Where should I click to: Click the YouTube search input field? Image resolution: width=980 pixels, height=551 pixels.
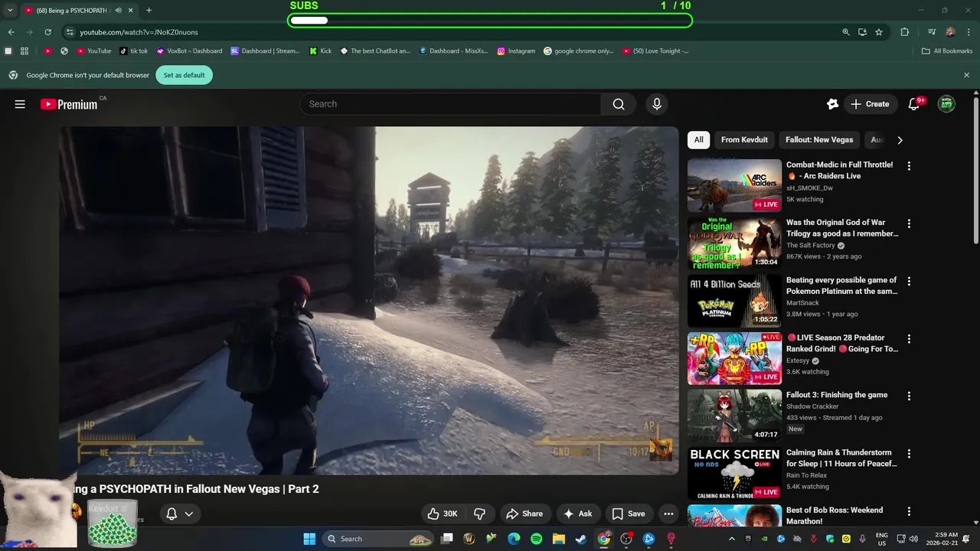click(x=450, y=104)
